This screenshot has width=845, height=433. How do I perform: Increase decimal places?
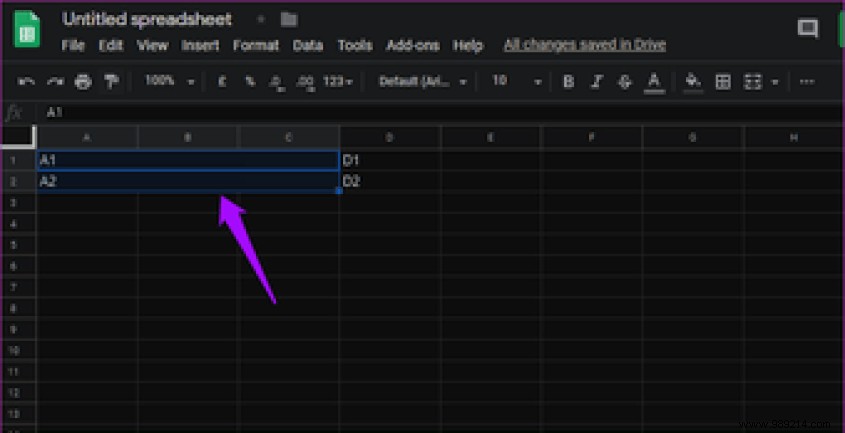point(306,82)
